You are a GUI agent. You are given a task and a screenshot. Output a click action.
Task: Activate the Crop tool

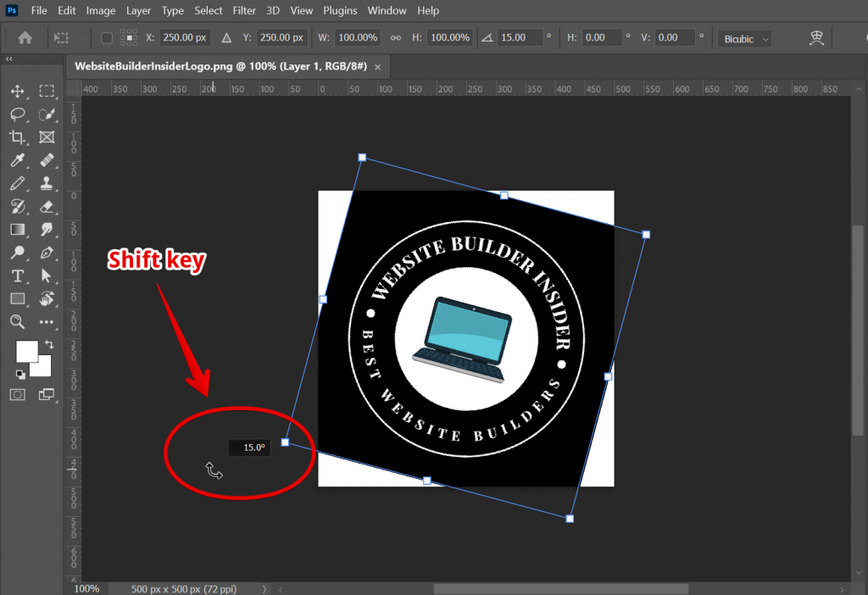(x=18, y=137)
